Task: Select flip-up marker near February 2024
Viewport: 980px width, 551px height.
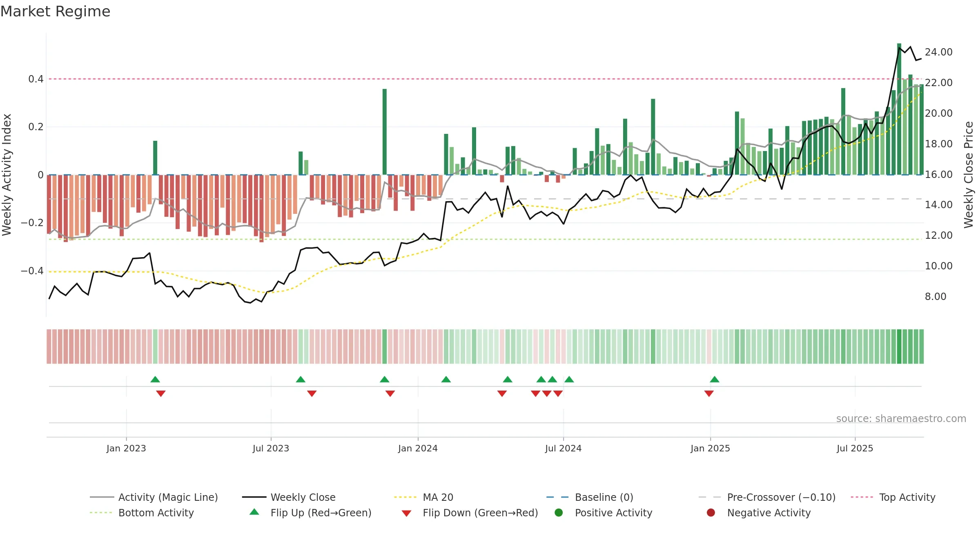Action: (446, 380)
